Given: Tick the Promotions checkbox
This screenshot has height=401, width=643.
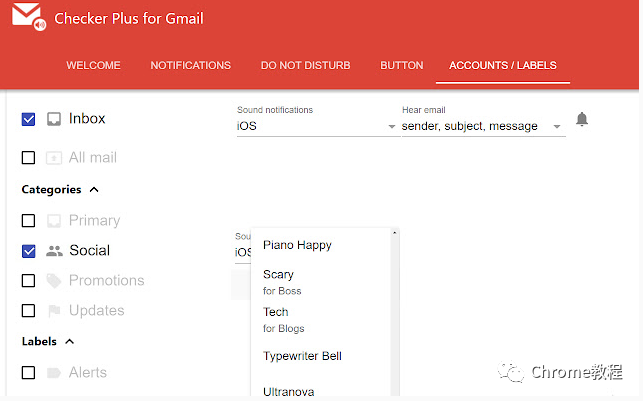Looking at the screenshot, I should coord(28,281).
